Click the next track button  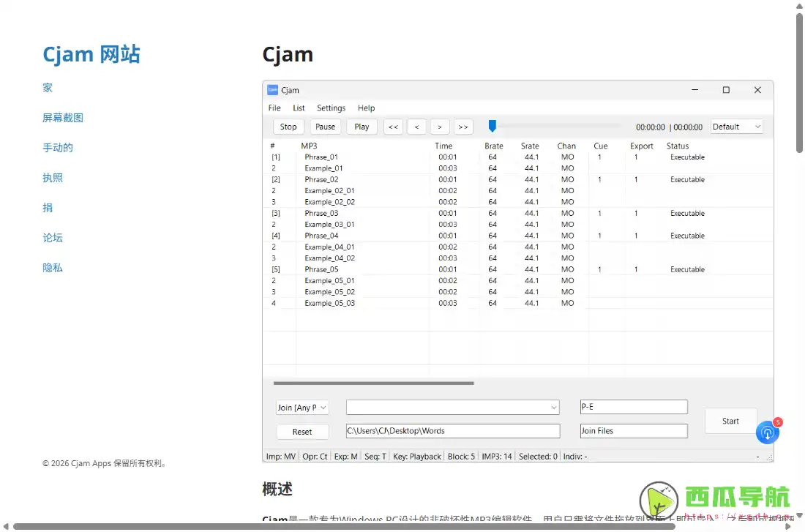point(440,127)
